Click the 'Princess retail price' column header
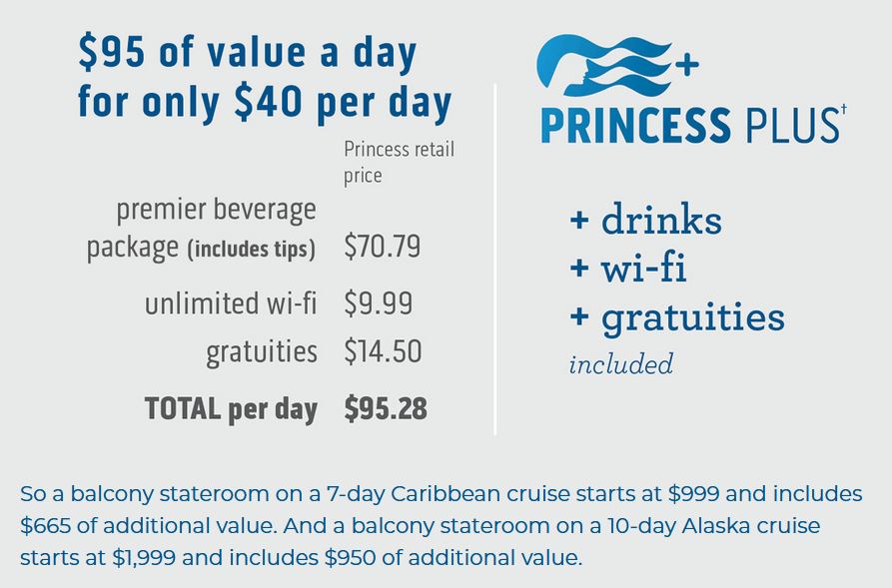Image resolution: width=892 pixels, height=588 pixels. coord(399,162)
